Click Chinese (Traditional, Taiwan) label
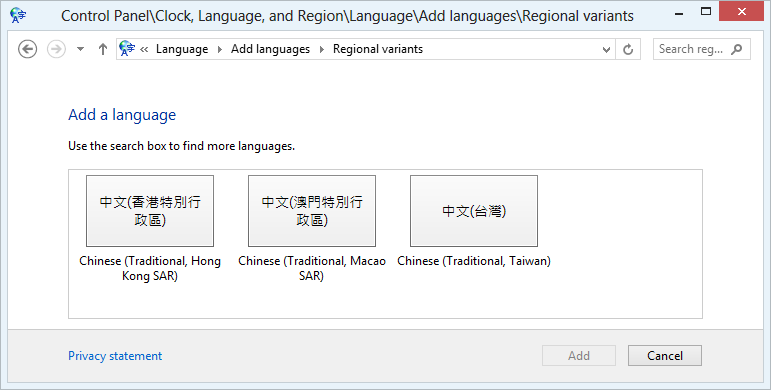The height and width of the screenshot is (390, 771). click(474, 261)
